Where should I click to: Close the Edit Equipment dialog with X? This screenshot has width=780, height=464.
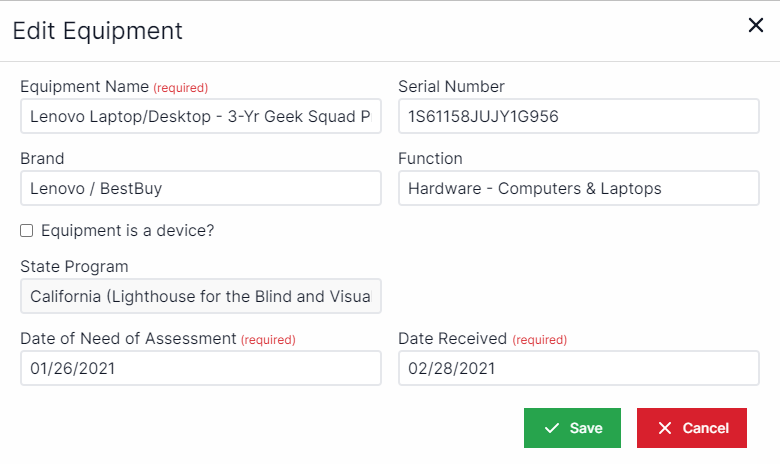[756, 26]
